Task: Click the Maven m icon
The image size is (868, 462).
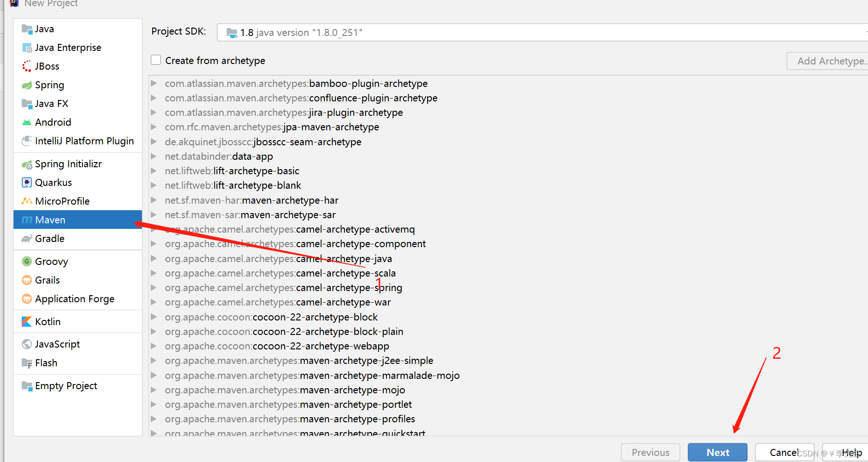Action: (x=27, y=220)
